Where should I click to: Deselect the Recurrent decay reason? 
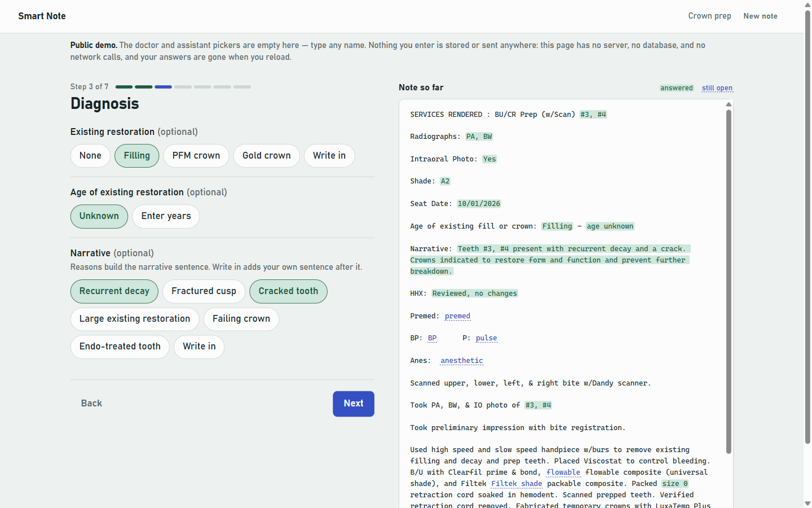click(x=114, y=291)
